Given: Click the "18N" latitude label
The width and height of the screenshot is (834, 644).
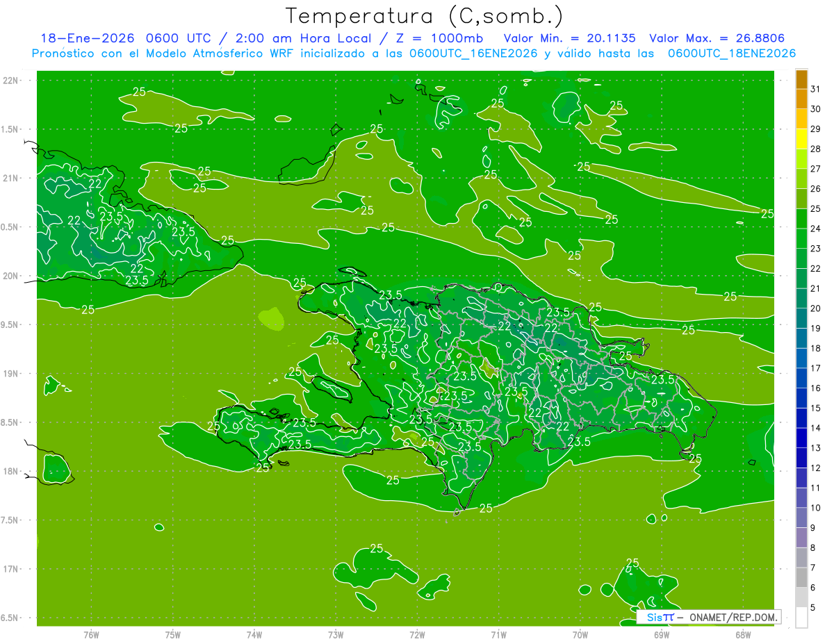Looking at the screenshot, I should 10,472.
